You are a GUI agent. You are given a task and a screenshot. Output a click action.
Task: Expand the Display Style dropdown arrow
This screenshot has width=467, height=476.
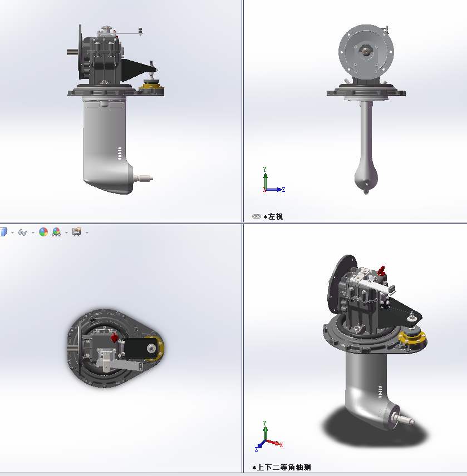[12, 233]
